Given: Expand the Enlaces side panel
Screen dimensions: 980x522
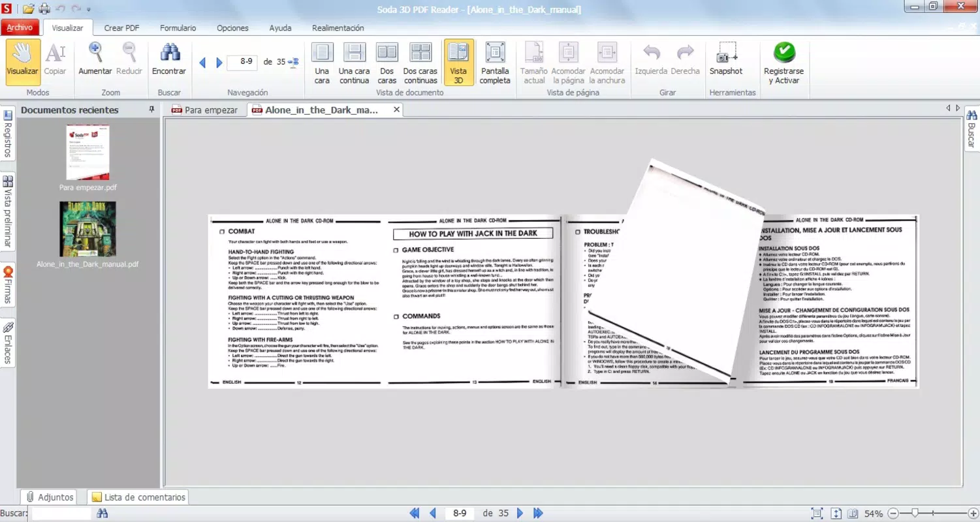Looking at the screenshot, I should [x=8, y=343].
